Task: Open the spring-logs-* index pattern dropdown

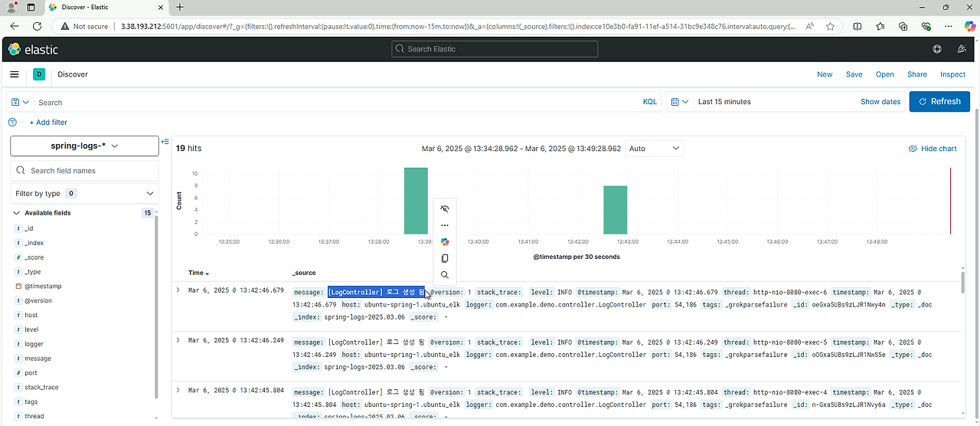Action: (84, 146)
